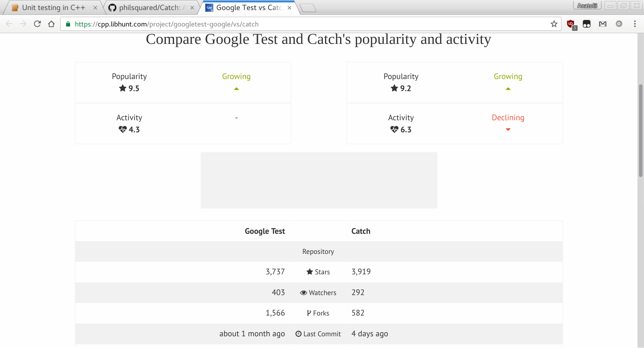Switch to the Unit testing in C++ tab

53,7
